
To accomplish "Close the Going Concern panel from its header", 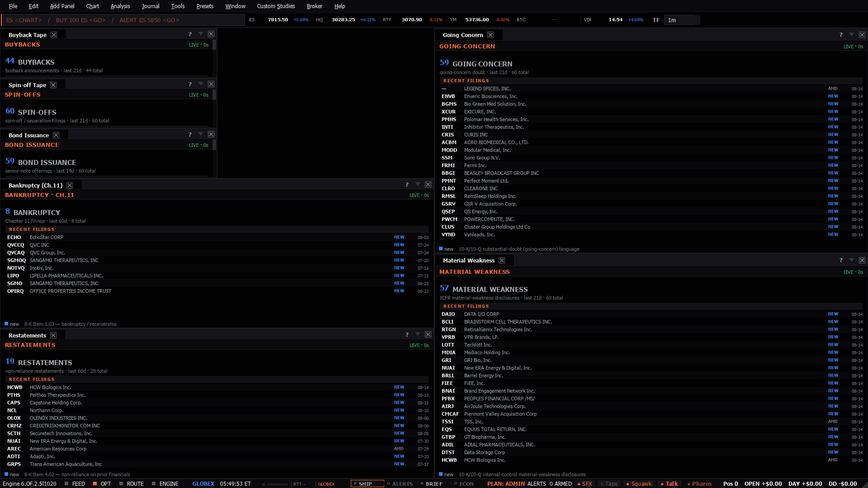I will 862,35.
